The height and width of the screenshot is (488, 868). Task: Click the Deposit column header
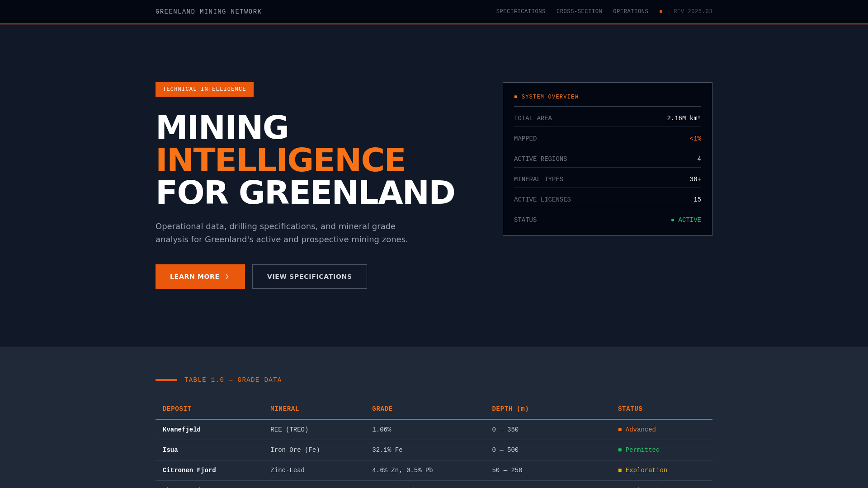click(x=177, y=409)
